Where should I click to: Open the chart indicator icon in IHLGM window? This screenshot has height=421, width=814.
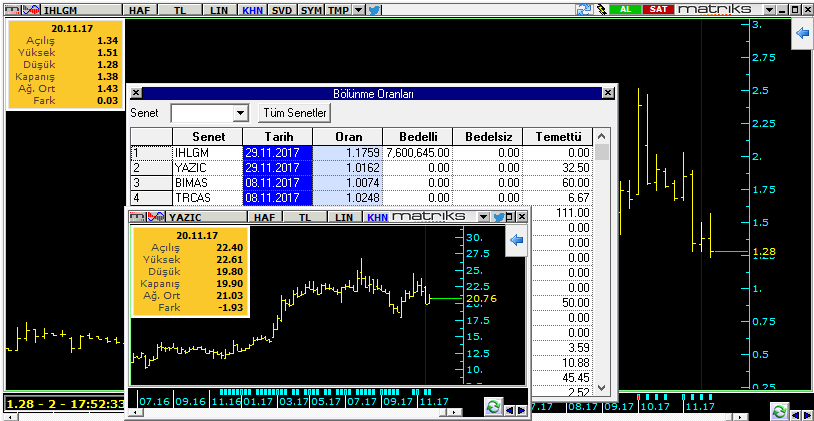coord(32,9)
